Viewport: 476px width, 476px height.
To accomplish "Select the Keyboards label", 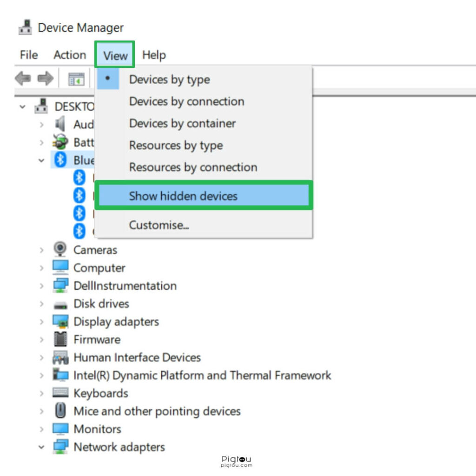I will tap(101, 393).
